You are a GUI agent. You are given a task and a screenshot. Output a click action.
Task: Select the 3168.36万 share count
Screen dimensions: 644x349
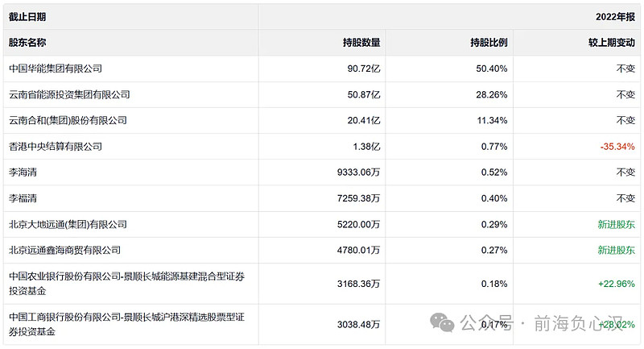358,284
